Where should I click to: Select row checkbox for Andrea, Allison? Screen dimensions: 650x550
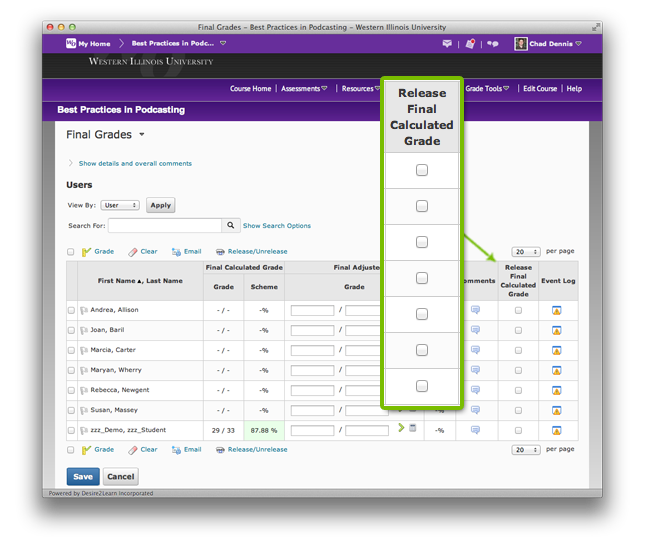click(71, 310)
